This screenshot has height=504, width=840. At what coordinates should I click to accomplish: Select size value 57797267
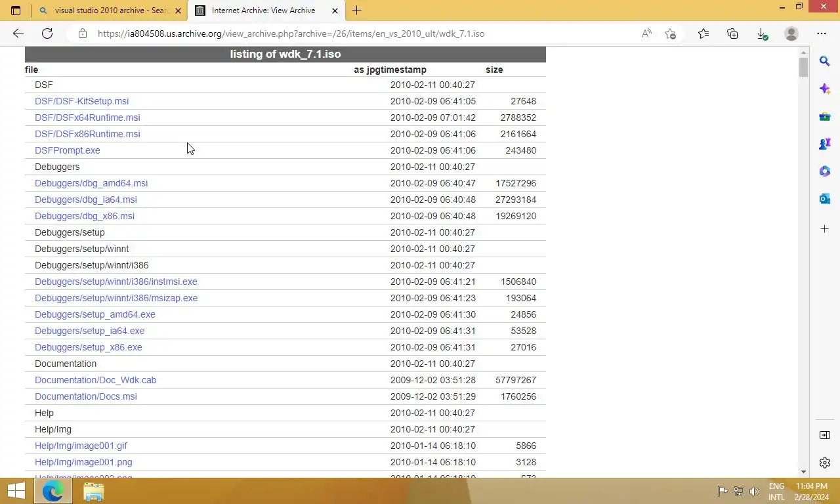point(516,380)
